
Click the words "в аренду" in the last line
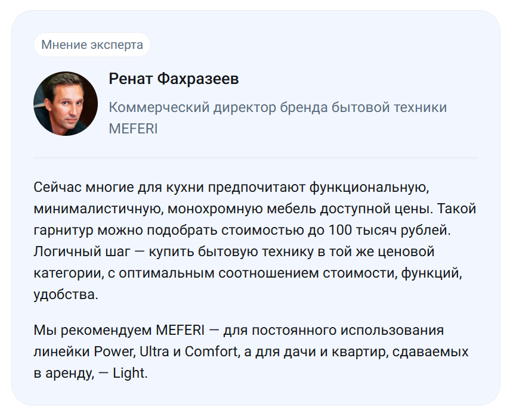[x=64, y=373]
